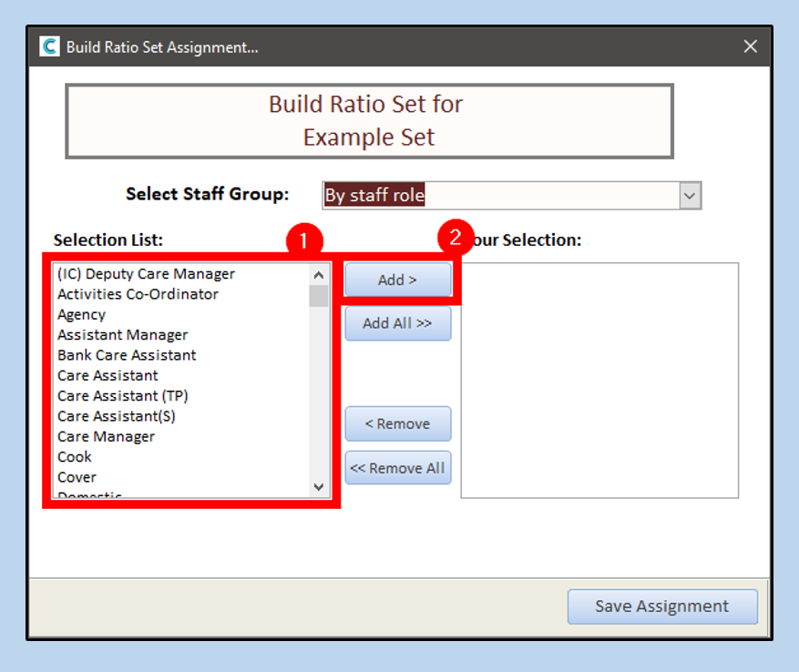The width and height of the screenshot is (799, 672).
Task: Pick 'Bank Care Assistant' in list
Action: point(127,355)
